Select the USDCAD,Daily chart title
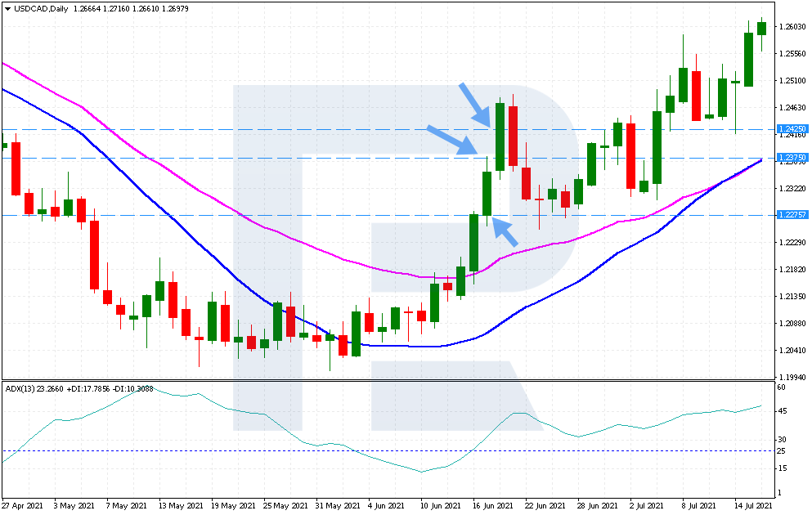The height and width of the screenshot is (515, 812). click(41, 9)
